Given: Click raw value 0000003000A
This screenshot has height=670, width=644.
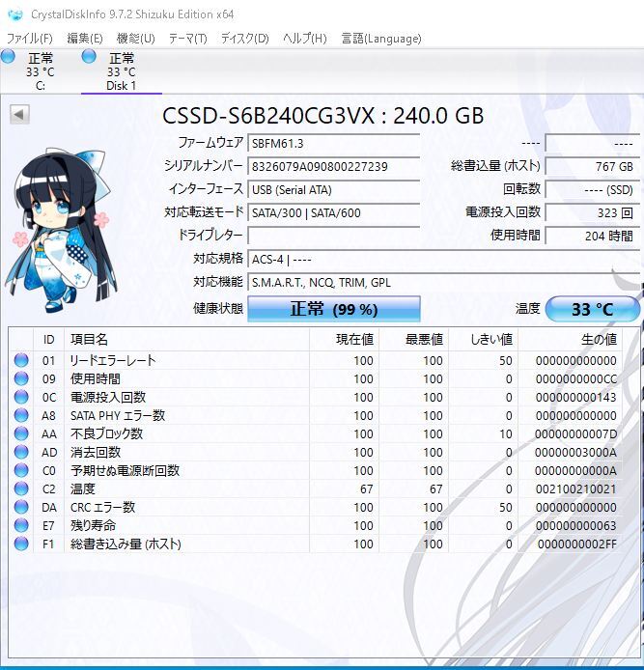Looking at the screenshot, I should 576,452.
